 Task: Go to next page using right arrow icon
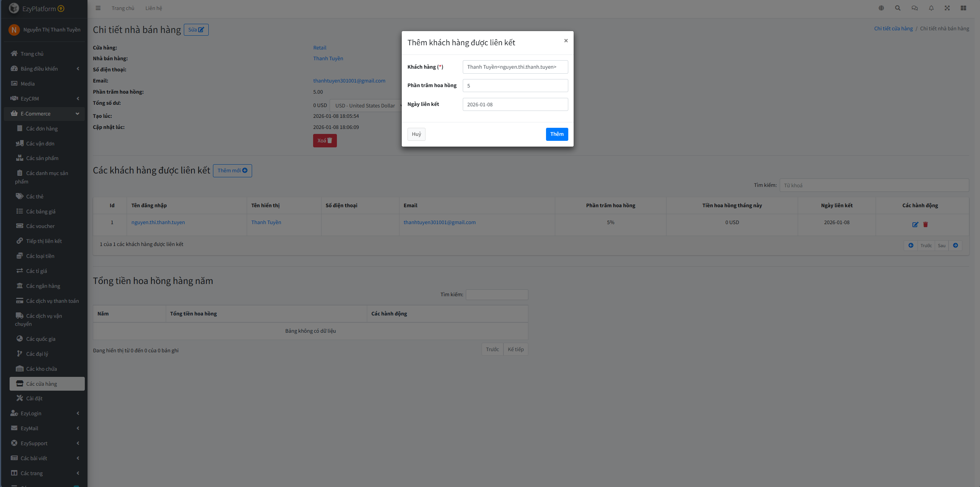955,246
